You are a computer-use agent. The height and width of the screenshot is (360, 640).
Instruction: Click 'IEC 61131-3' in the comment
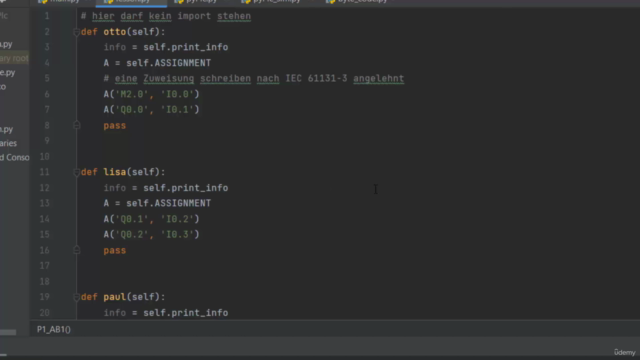(x=316, y=78)
